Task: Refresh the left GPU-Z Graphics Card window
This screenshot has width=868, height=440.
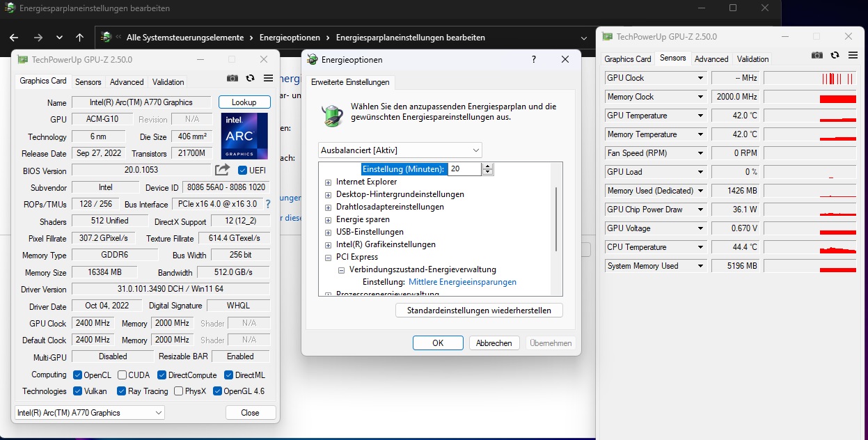Action: pos(251,79)
